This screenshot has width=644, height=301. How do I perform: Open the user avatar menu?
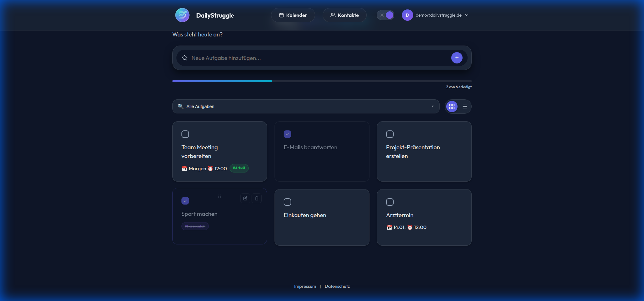(x=408, y=15)
